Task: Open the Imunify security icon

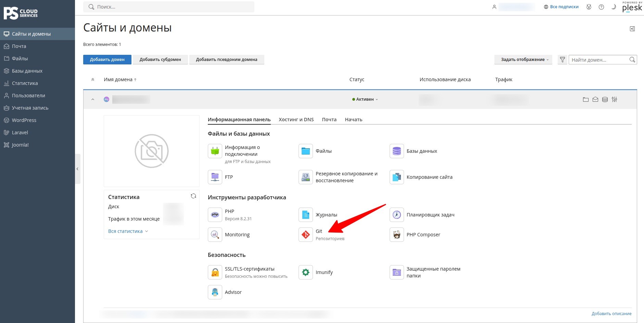Action: [305, 272]
